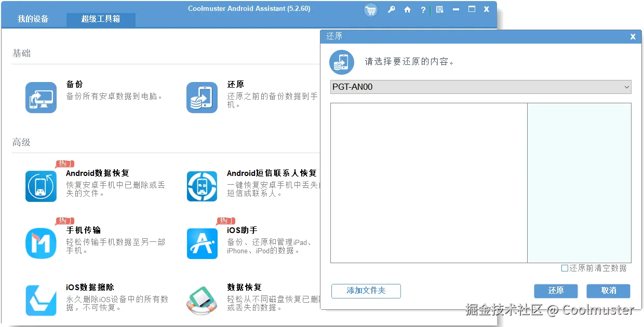Image resolution: width=644 pixels, height=327 pixels.
Task: Click the iOS数据擦除 title text
Action: click(x=90, y=287)
